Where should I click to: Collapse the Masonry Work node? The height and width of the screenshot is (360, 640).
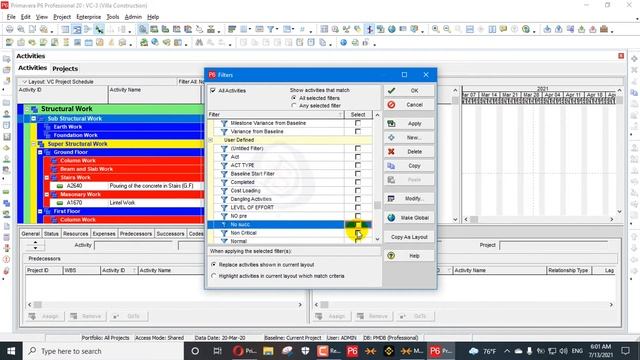click(47, 195)
